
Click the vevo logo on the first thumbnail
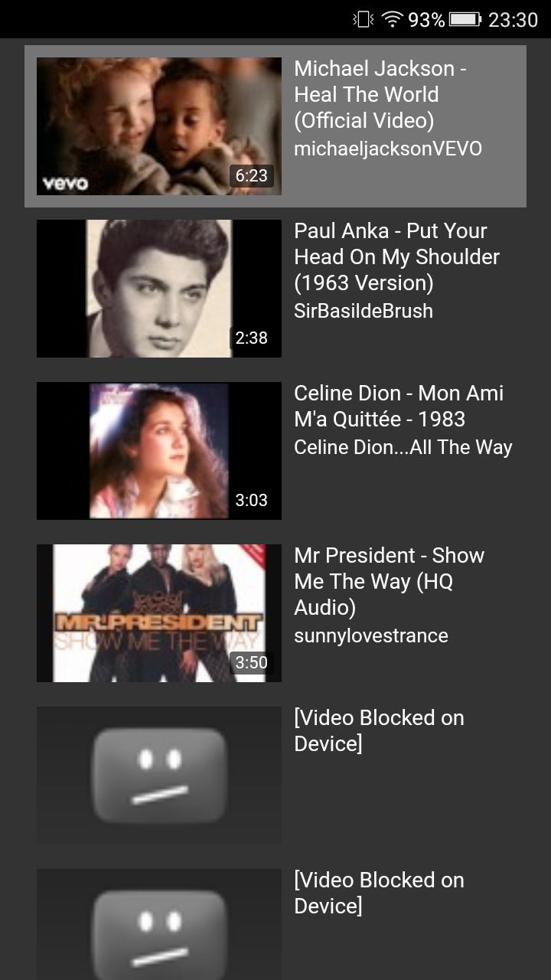pyautogui.click(x=65, y=184)
